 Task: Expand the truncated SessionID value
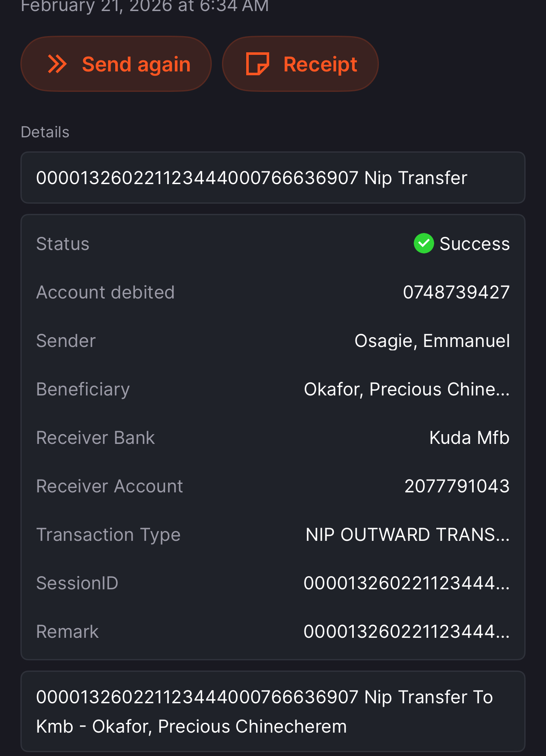point(406,583)
